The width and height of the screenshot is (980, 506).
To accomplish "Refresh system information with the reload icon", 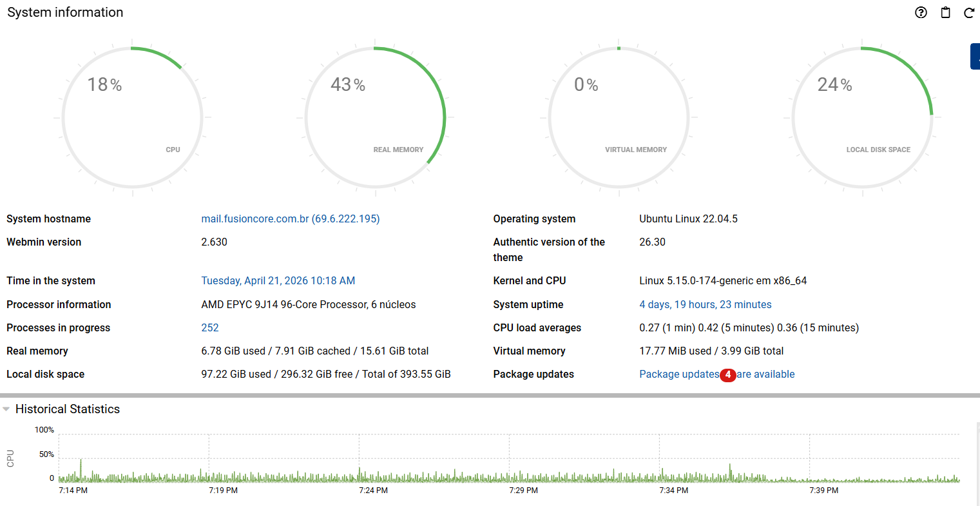I will pyautogui.click(x=969, y=12).
